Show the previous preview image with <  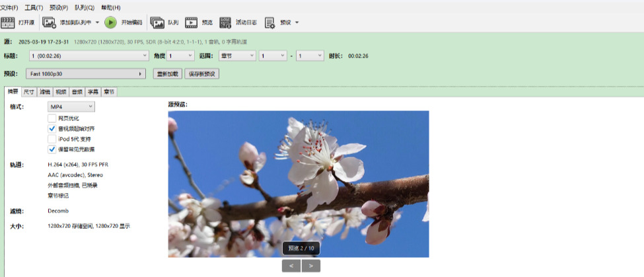(291, 266)
